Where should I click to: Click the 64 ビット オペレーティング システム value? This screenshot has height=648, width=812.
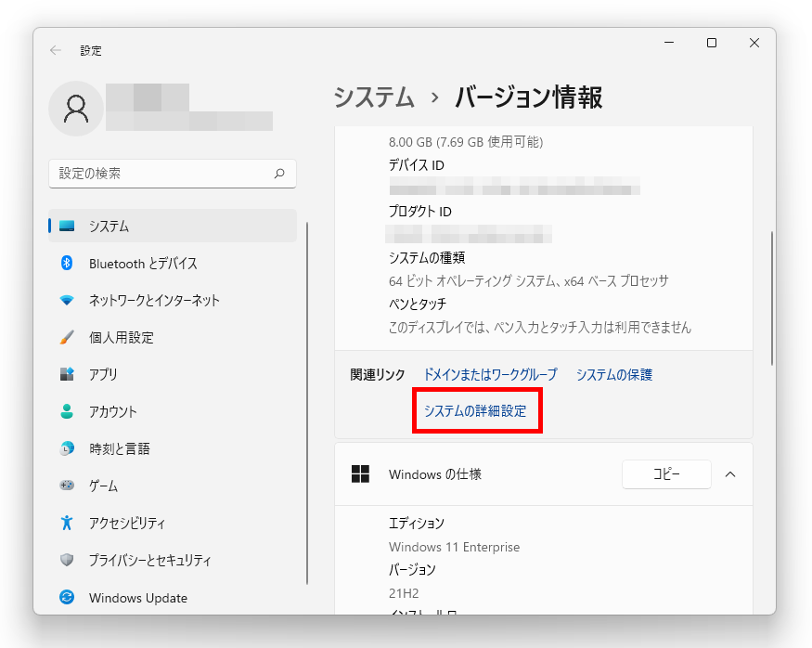pos(529,280)
